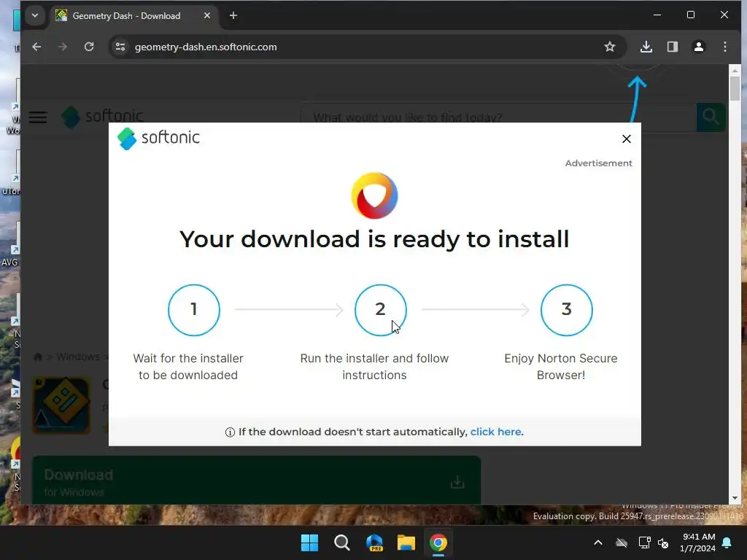
Task: Click step 2 circle in the dialog
Action: pos(380,310)
